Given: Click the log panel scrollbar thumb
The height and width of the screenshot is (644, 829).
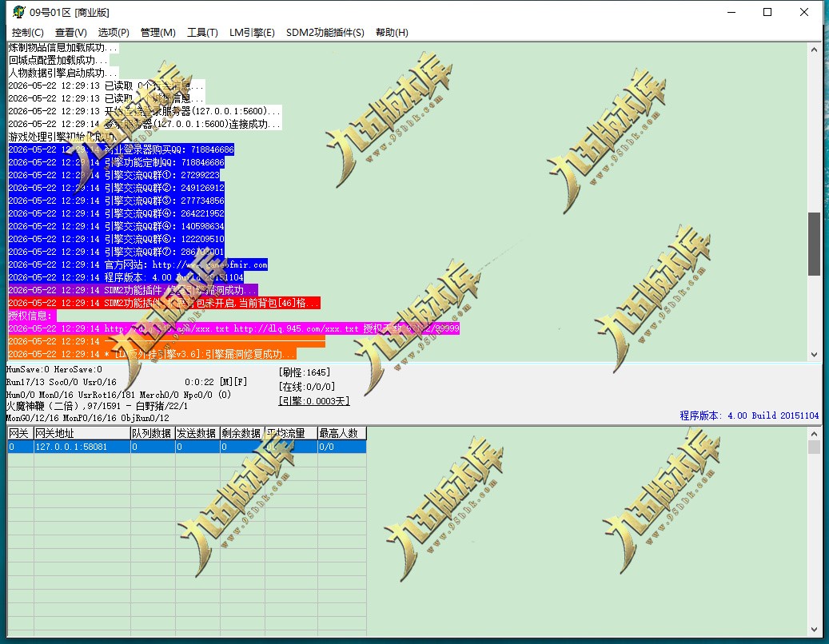Looking at the screenshot, I should pos(814,244).
